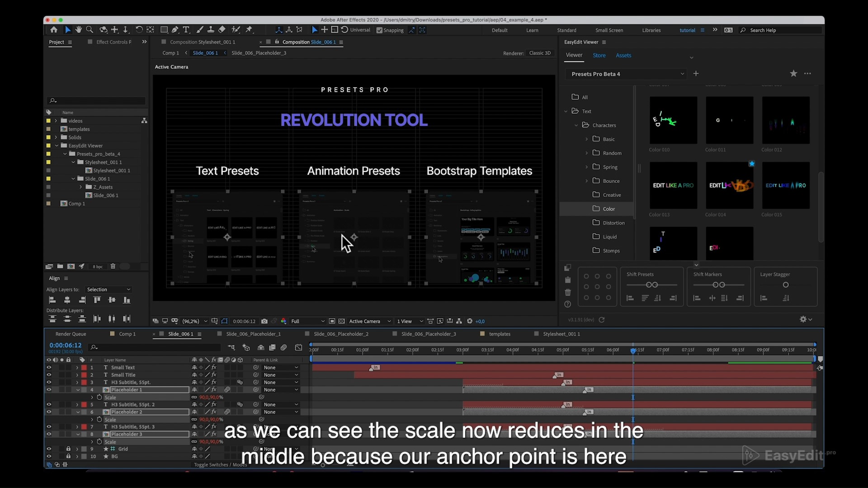Toggle visibility of Placeholder 2 layer
868x488 pixels.
[x=49, y=412]
